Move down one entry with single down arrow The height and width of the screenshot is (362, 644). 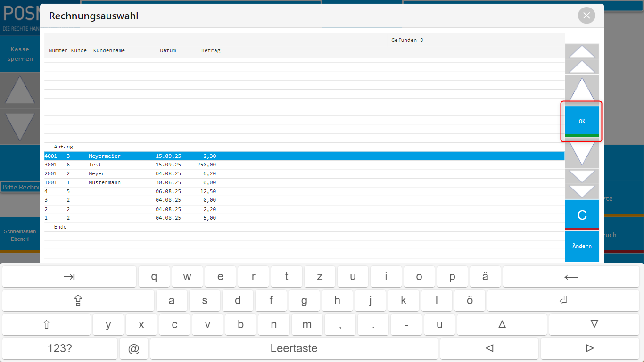pos(582,154)
